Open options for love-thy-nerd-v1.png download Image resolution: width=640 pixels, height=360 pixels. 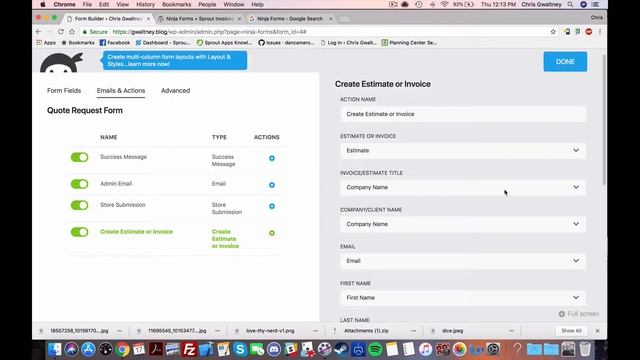316,331
